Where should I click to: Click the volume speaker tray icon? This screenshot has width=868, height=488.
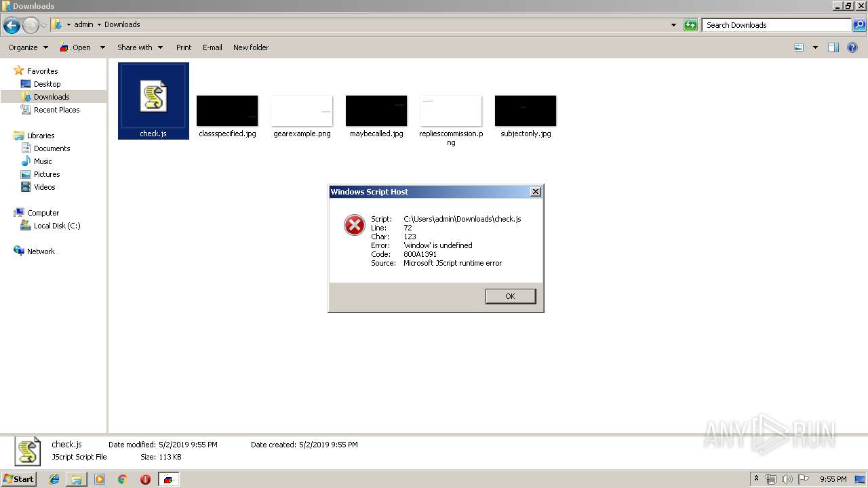787,479
